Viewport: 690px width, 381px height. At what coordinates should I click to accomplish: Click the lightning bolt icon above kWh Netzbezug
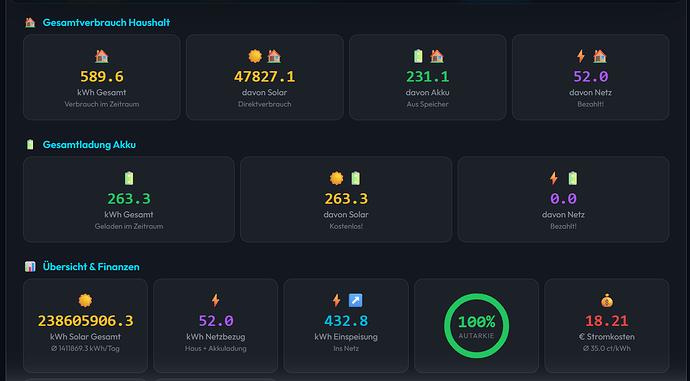point(216,300)
